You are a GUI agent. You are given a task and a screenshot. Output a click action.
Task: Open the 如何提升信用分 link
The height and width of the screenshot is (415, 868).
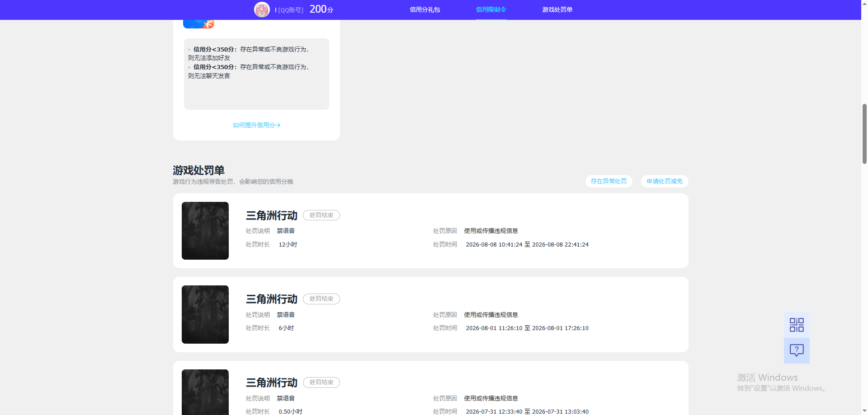tap(256, 125)
